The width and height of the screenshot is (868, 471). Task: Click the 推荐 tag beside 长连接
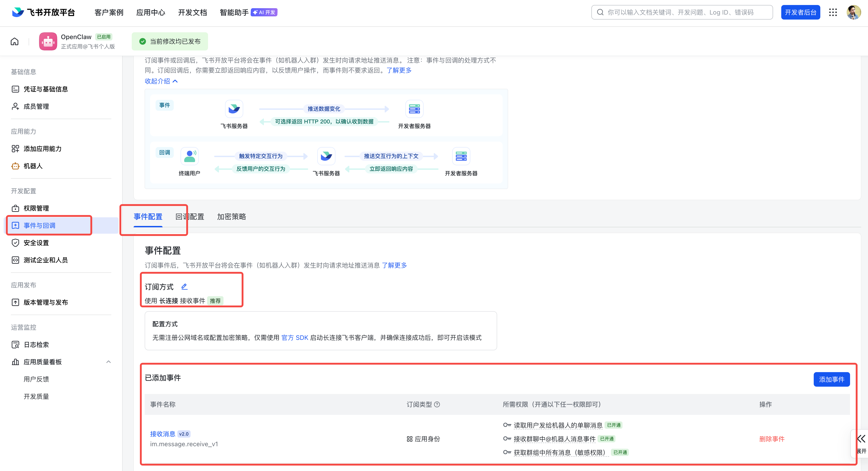click(x=215, y=301)
